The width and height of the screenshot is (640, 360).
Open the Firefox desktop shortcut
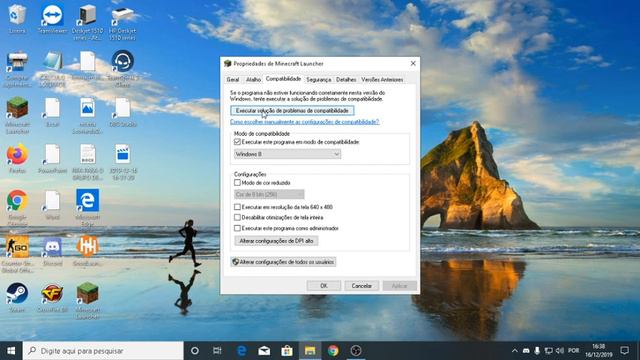(x=17, y=158)
